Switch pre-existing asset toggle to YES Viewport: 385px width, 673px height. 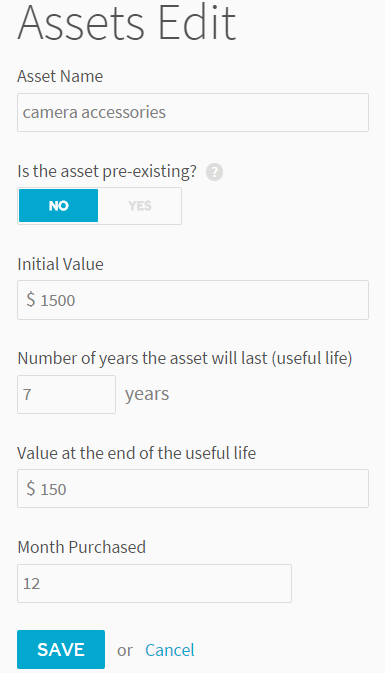[x=139, y=206]
